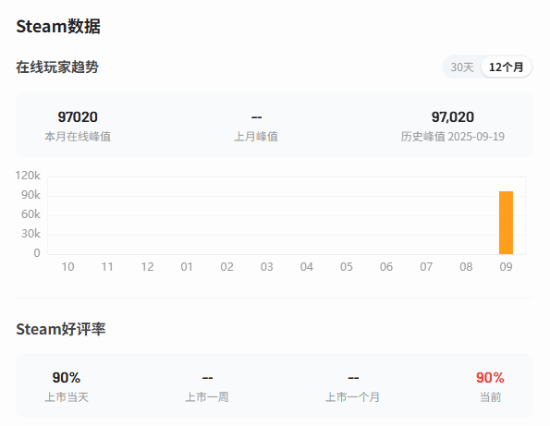Image resolution: width=550 pixels, height=426 pixels.
Task: Click the 04 month axis label
Action: (307, 267)
